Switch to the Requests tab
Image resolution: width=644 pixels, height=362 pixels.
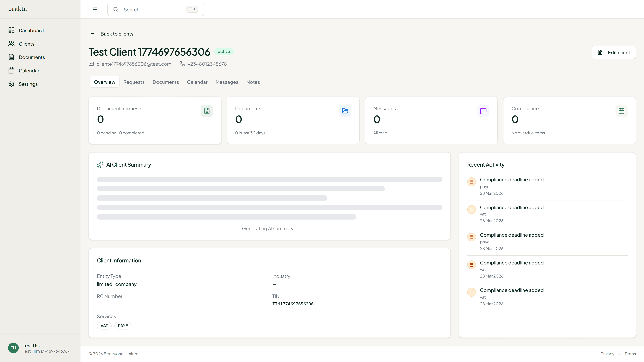tap(134, 82)
